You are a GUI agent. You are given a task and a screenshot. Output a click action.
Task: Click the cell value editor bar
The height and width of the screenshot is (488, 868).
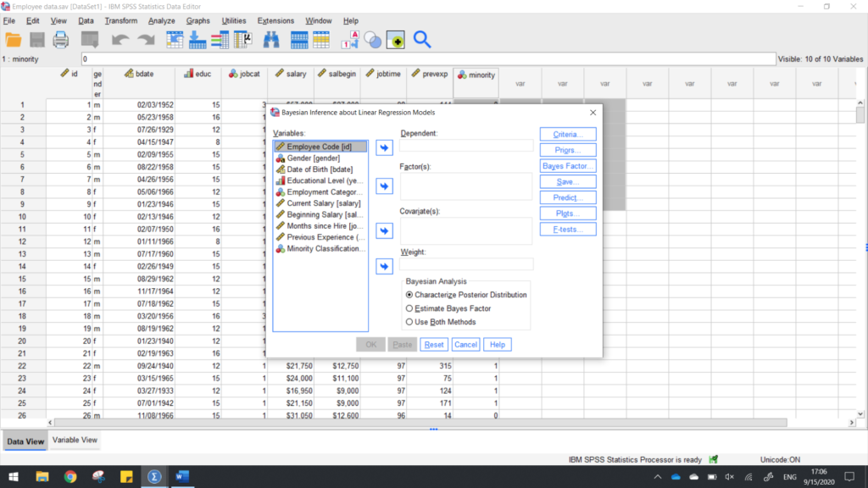[x=428, y=59]
